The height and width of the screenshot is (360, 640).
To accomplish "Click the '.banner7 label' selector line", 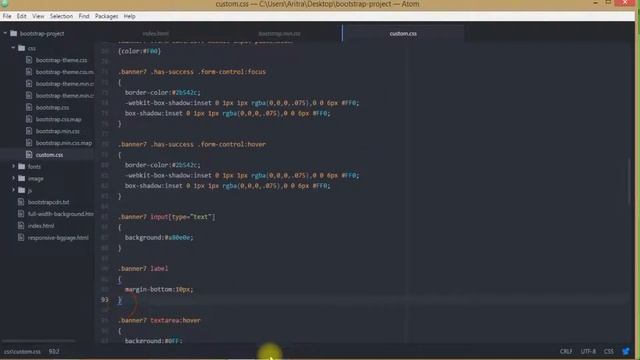I will click(143, 269).
